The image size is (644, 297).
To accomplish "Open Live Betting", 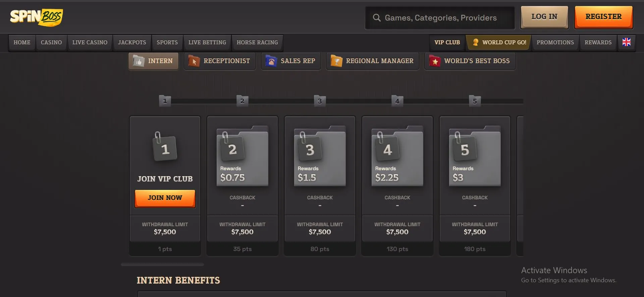I will tap(207, 43).
